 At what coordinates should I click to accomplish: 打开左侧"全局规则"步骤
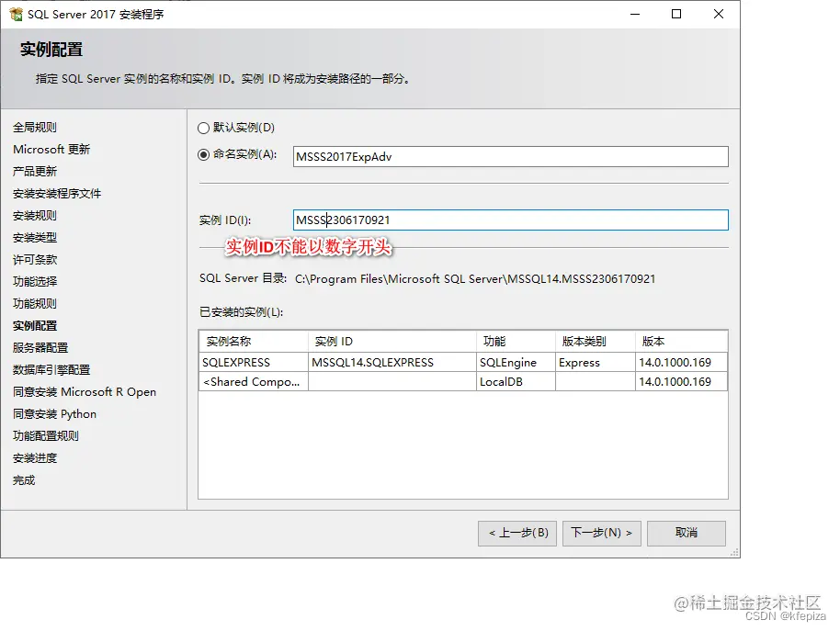coord(35,127)
